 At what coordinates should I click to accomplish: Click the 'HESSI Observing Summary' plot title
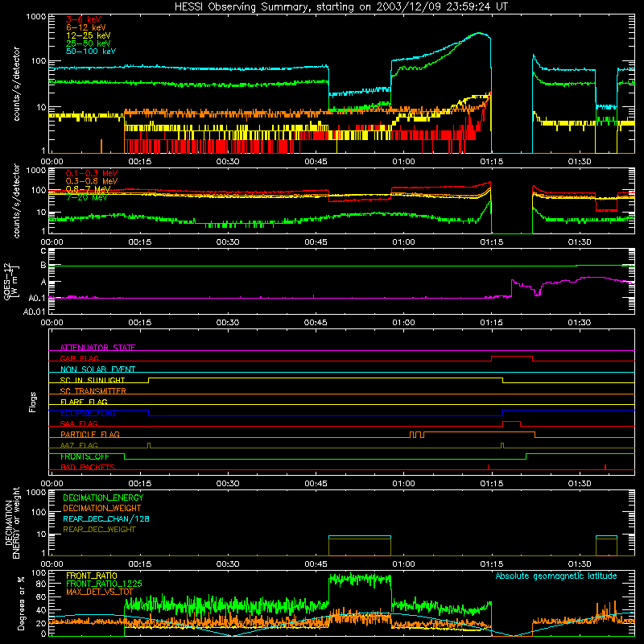pyautogui.click(x=341, y=7)
